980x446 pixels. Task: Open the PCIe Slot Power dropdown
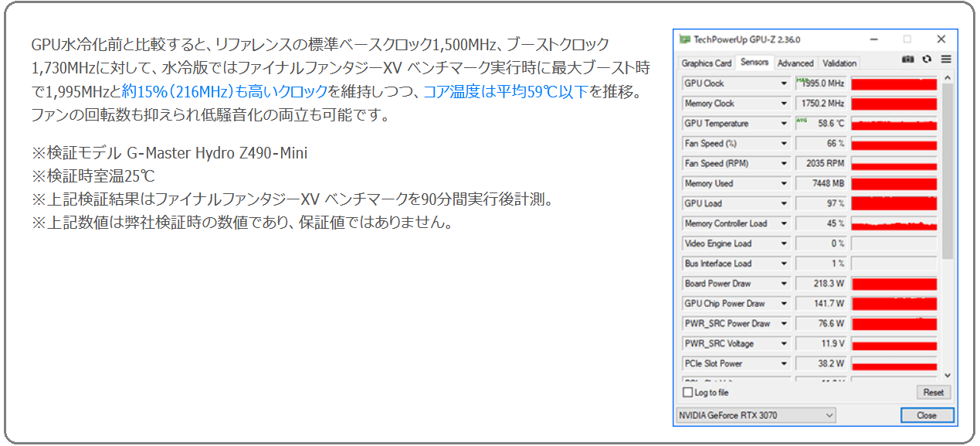pos(784,364)
